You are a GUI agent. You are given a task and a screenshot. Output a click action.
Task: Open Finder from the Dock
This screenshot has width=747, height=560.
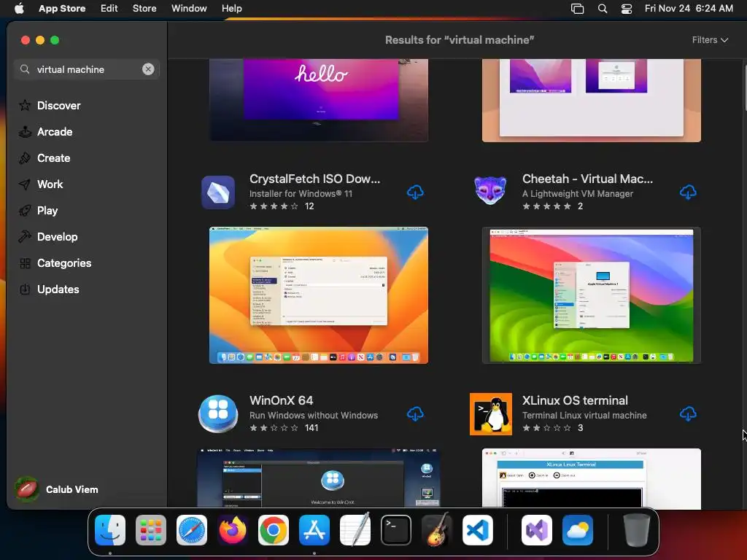coord(110,530)
